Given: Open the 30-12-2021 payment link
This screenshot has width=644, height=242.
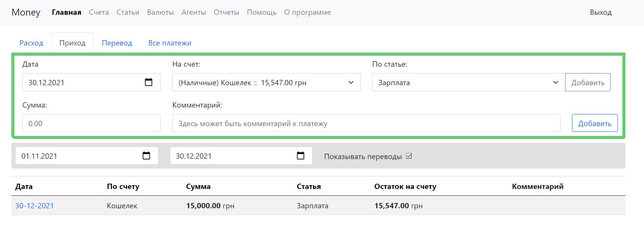Looking at the screenshot, I should [x=34, y=206].
